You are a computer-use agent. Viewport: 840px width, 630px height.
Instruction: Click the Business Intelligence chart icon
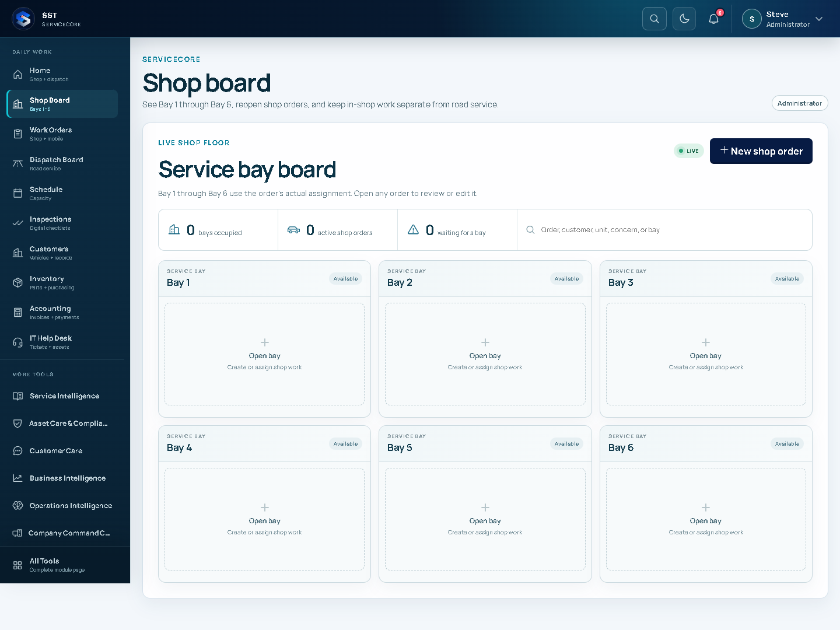[18, 478]
